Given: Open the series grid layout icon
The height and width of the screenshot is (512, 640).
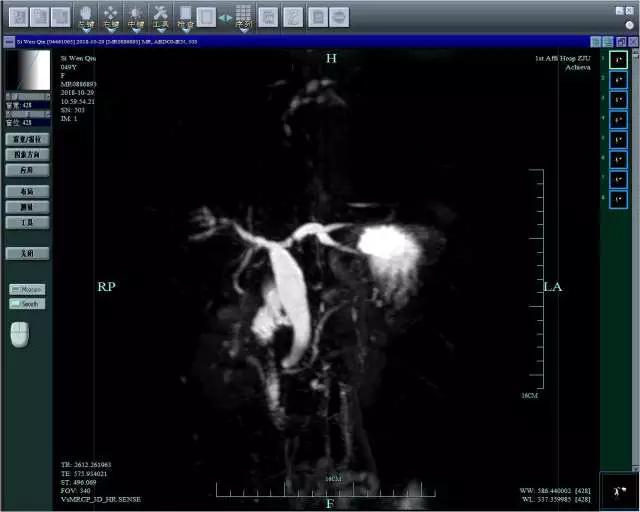Looking at the screenshot, I should point(243,14).
